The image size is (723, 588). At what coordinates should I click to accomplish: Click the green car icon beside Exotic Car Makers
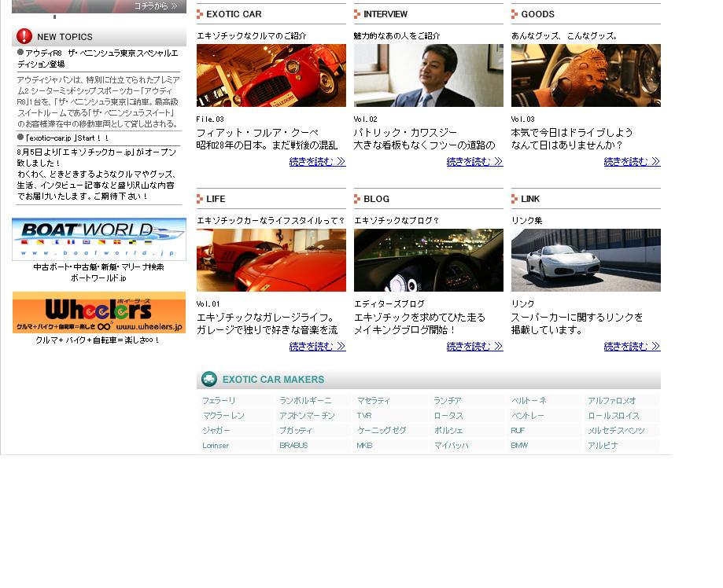[x=208, y=379]
